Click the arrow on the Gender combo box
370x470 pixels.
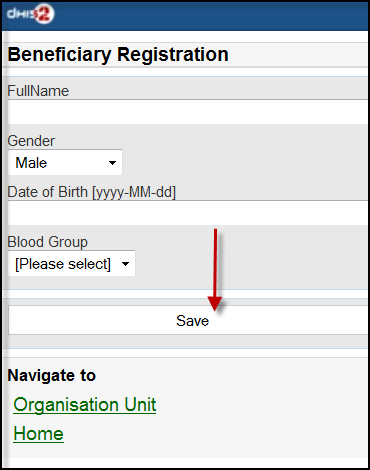112,163
